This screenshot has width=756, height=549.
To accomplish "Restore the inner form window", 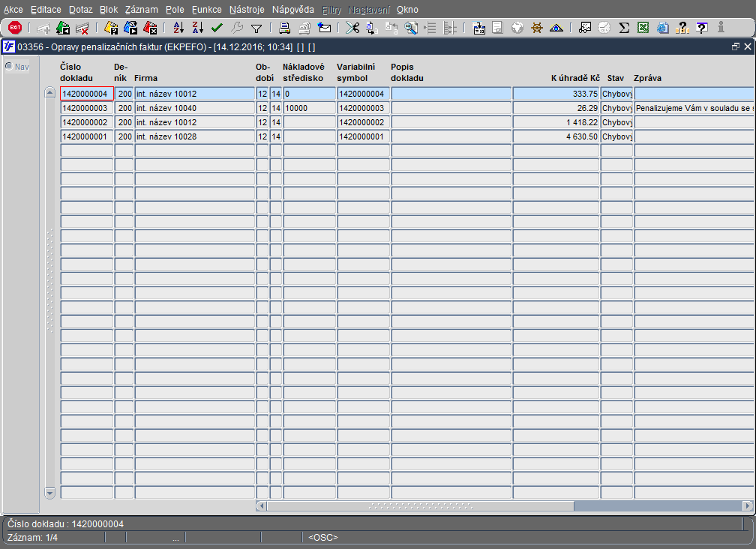I will [735, 46].
